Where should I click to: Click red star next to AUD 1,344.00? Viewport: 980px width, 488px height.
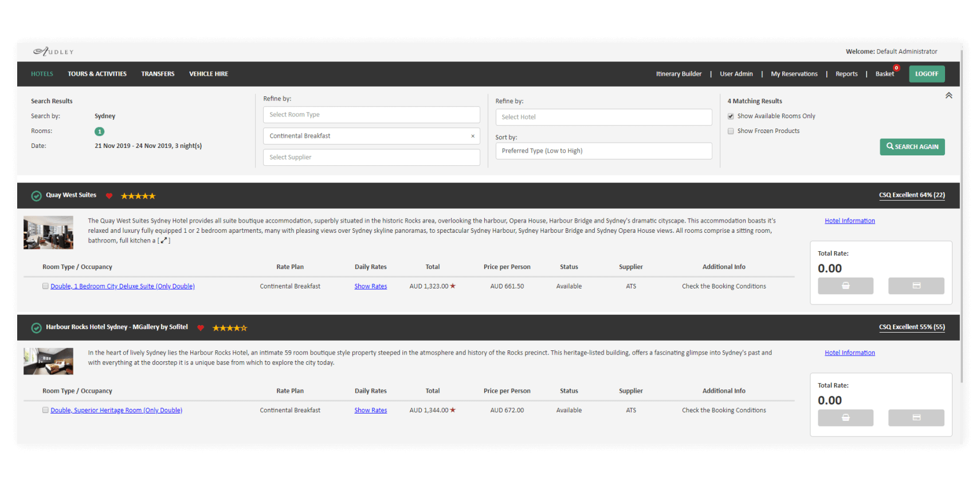coord(453,410)
